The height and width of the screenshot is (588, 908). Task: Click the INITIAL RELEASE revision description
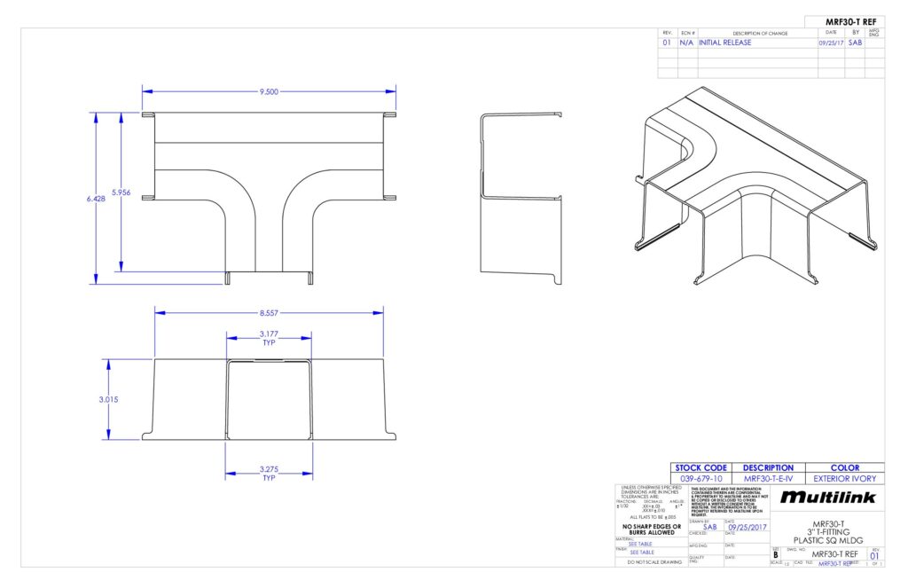724,43
